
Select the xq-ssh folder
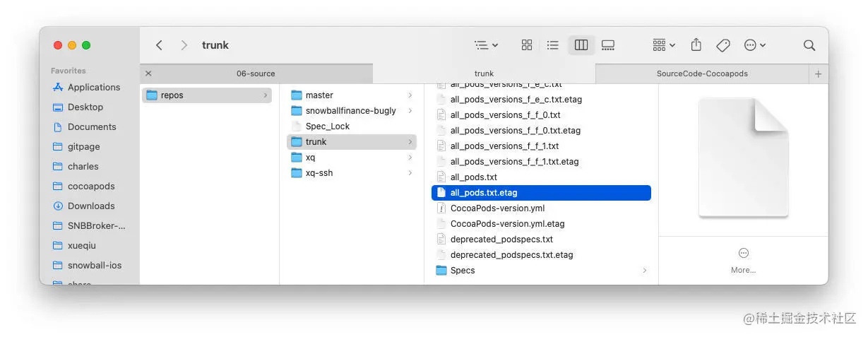[352, 173]
